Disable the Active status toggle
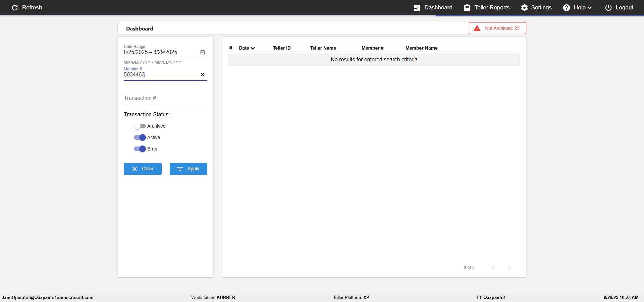644x302 pixels. (x=140, y=137)
